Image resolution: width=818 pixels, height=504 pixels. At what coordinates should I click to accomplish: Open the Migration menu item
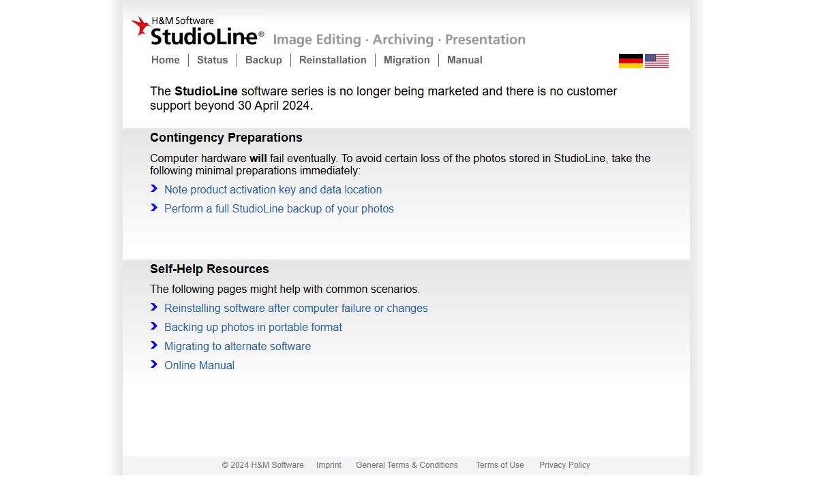point(407,60)
